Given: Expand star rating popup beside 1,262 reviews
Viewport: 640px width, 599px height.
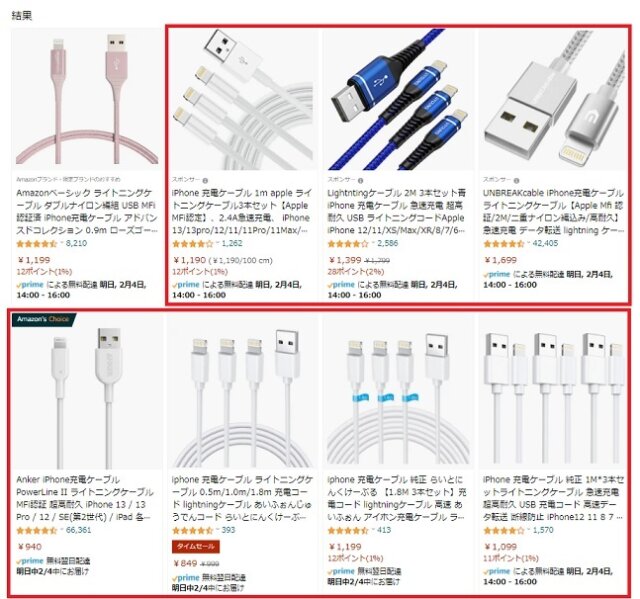Looking at the screenshot, I should (x=217, y=244).
